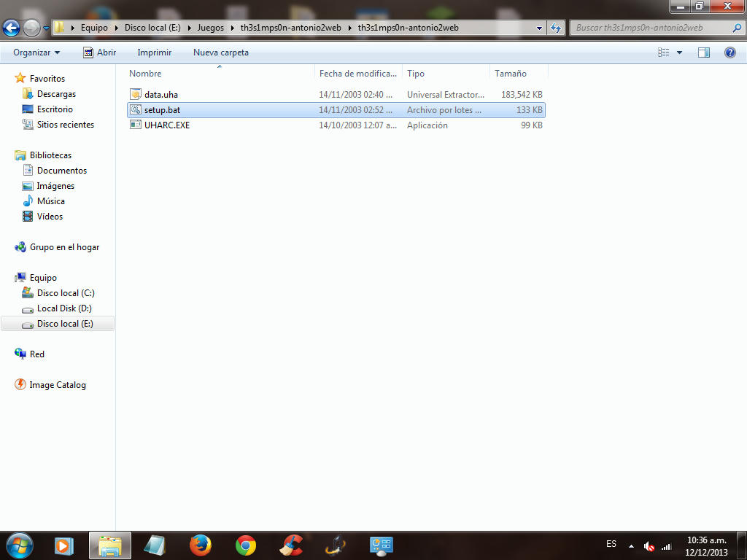Select Disco local (C:) in navigation pane
This screenshot has width=747, height=560.
pyautogui.click(x=66, y=293)
